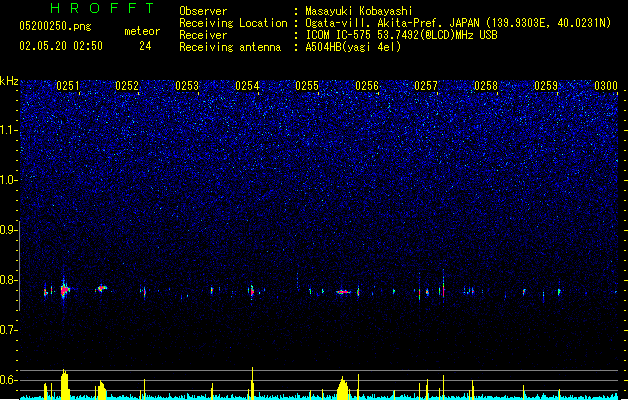The width and height of the screenshot is (629, 400).
Task: Click the meteor label
Action: [x=142, y=31]
